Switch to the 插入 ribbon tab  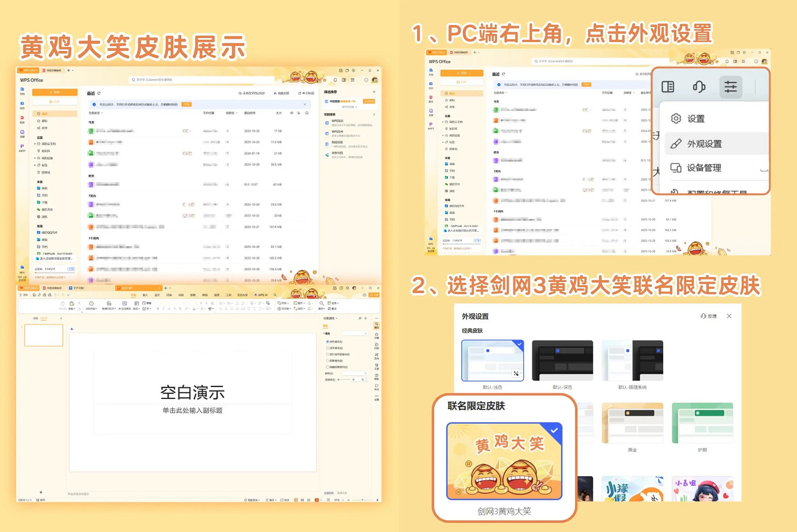pyautogui.click(x=145, y=295)
